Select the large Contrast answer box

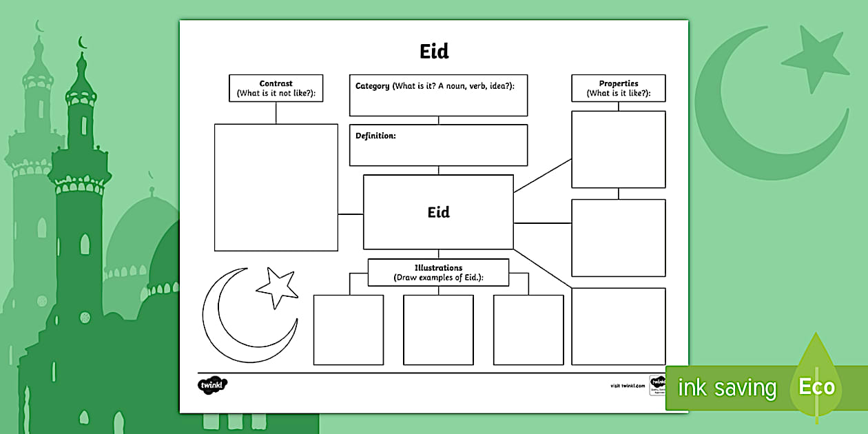click(275, 186)
